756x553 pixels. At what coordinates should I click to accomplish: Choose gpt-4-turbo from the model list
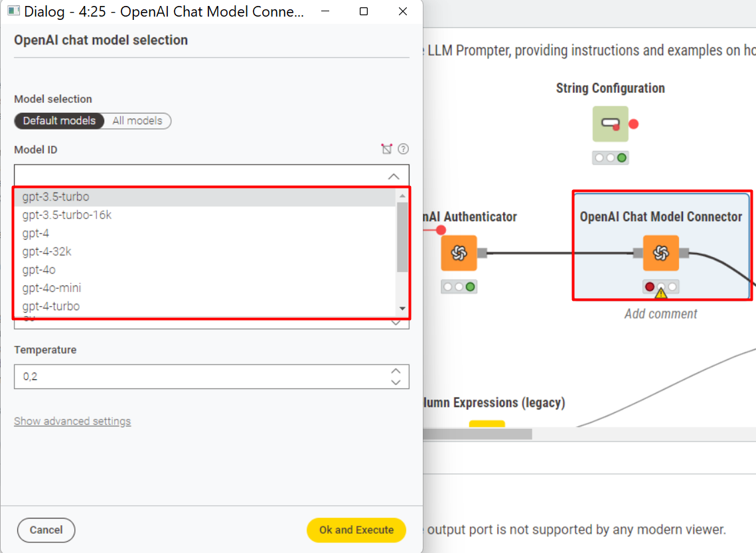click(x=205, y=307)
